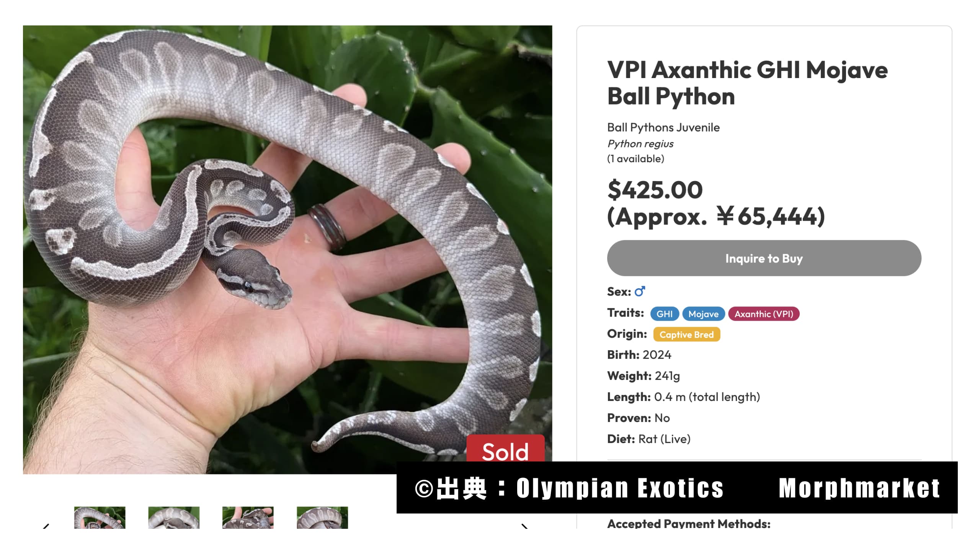Click the Olympian Exotics source credit
This screenshot has width=980, height=551.
pyautogui.click(x=620, y=488)
